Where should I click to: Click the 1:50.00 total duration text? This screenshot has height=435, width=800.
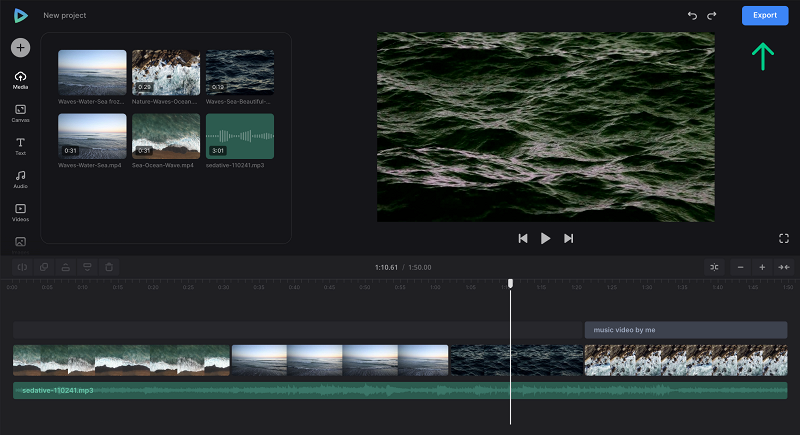click(419, 267)
